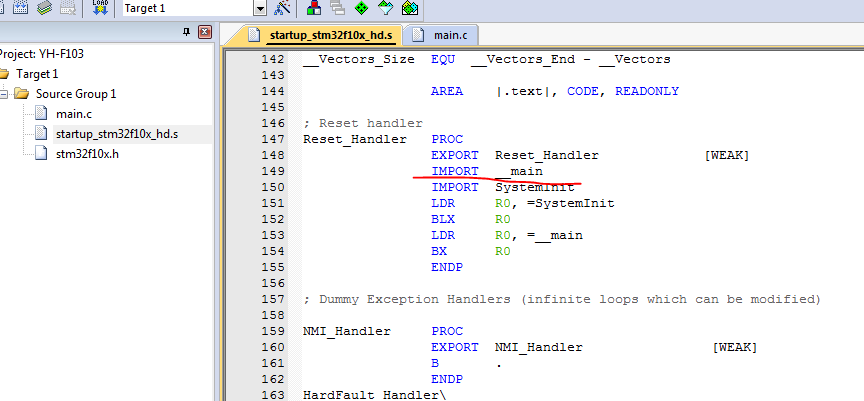Click the greyed Stop Build icon
Viewport: 864px width, 401px height.
point(68,7)
